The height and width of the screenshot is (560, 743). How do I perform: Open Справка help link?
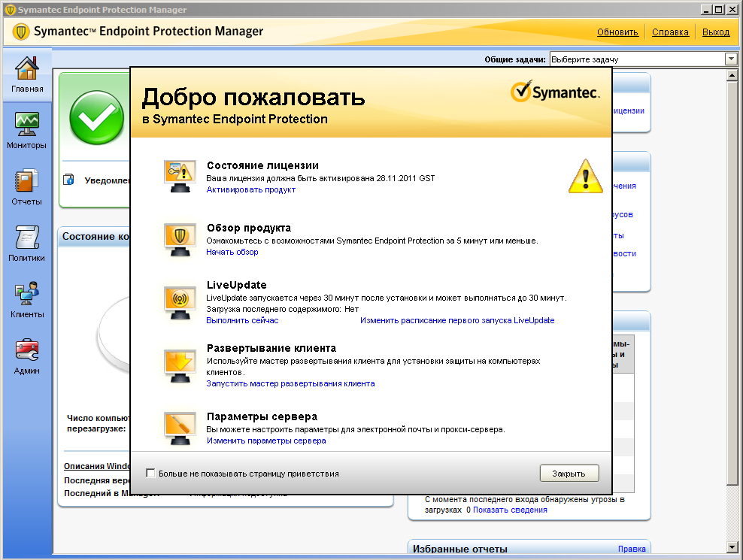(670, 32)
